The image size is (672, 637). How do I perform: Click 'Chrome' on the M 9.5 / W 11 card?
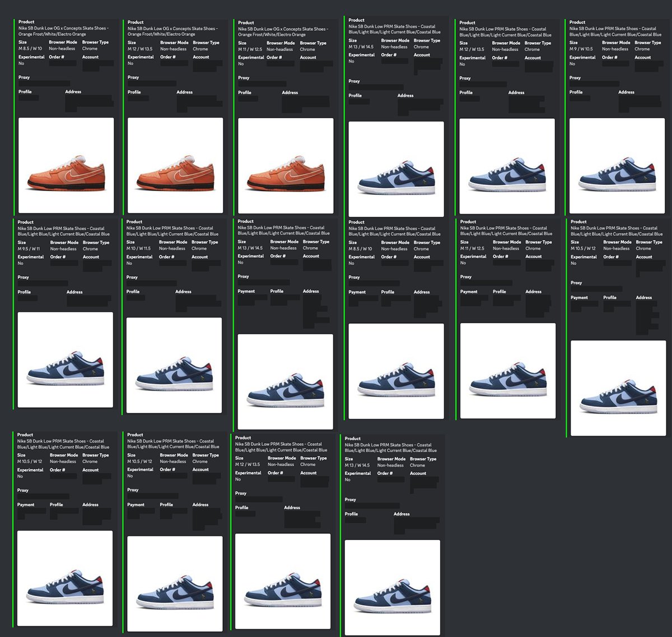(90, 249)
